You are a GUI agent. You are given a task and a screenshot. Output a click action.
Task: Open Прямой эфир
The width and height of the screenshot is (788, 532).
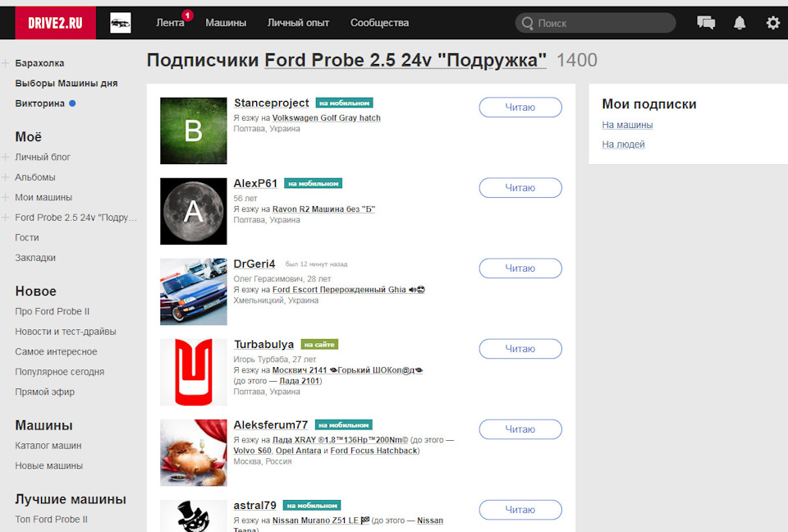(x=44, y=392)
